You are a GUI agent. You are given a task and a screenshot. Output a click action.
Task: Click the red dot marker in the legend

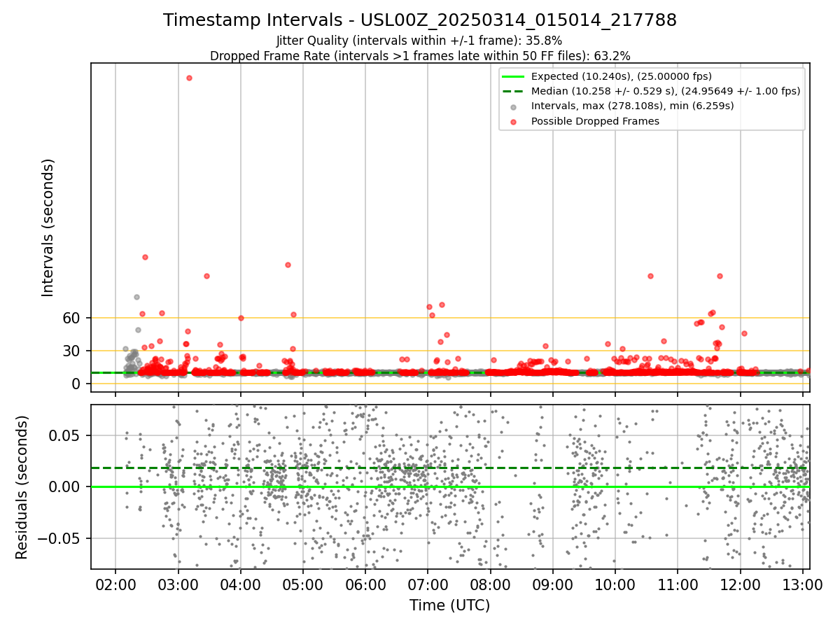coord(512,122)
